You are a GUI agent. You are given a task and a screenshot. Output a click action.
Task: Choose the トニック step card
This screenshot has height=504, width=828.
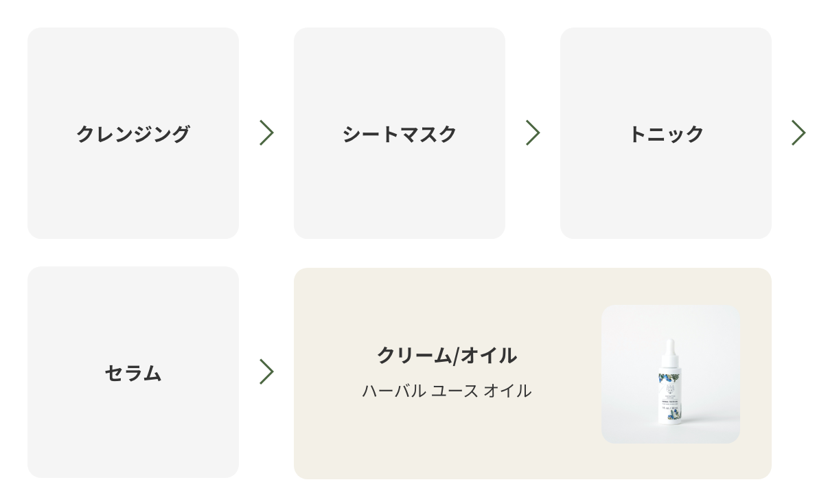(666, 133)
